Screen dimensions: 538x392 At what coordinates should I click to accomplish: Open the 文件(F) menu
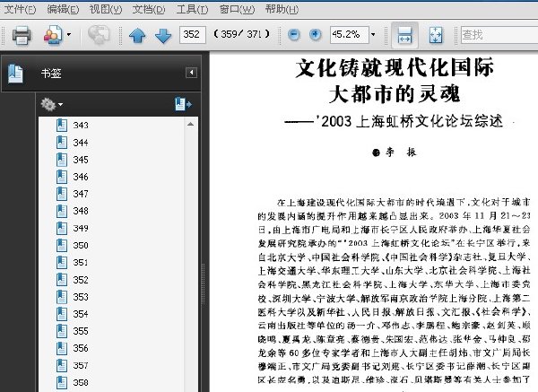(20, 9)
